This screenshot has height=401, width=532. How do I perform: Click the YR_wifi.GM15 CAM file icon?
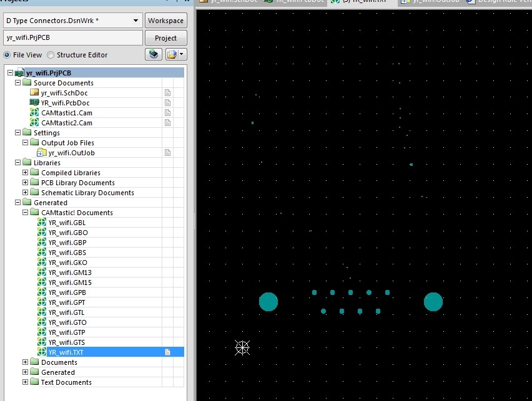pos(42,282)
